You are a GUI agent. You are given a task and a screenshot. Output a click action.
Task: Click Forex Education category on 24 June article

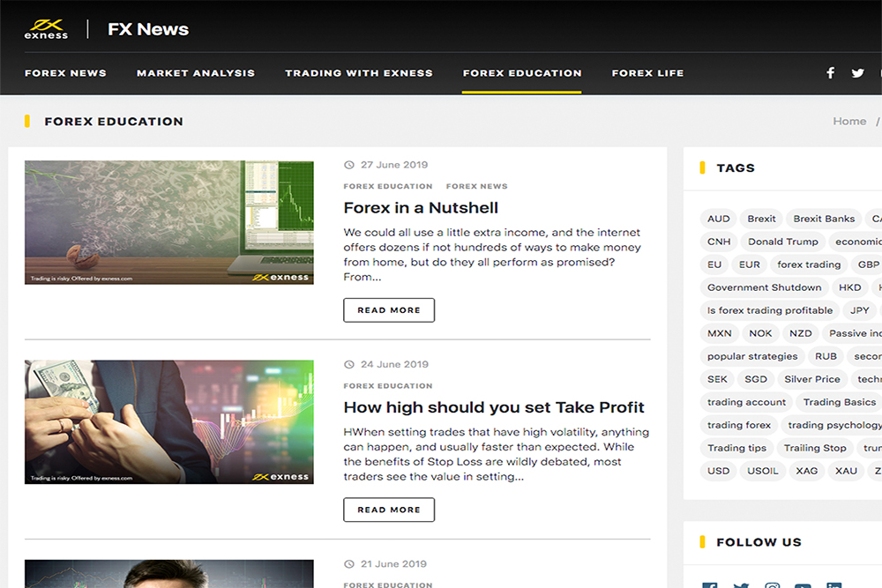pos(388,385)
